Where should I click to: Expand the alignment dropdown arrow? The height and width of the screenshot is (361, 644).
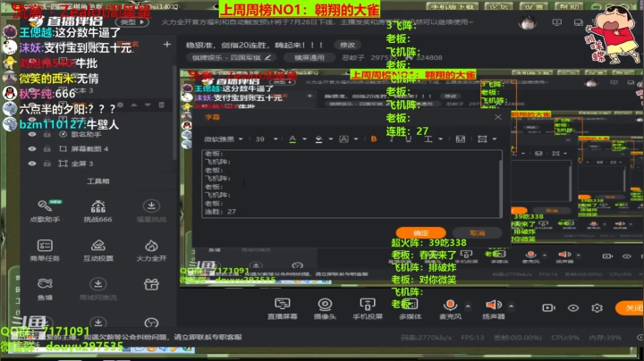click(440, 139)
